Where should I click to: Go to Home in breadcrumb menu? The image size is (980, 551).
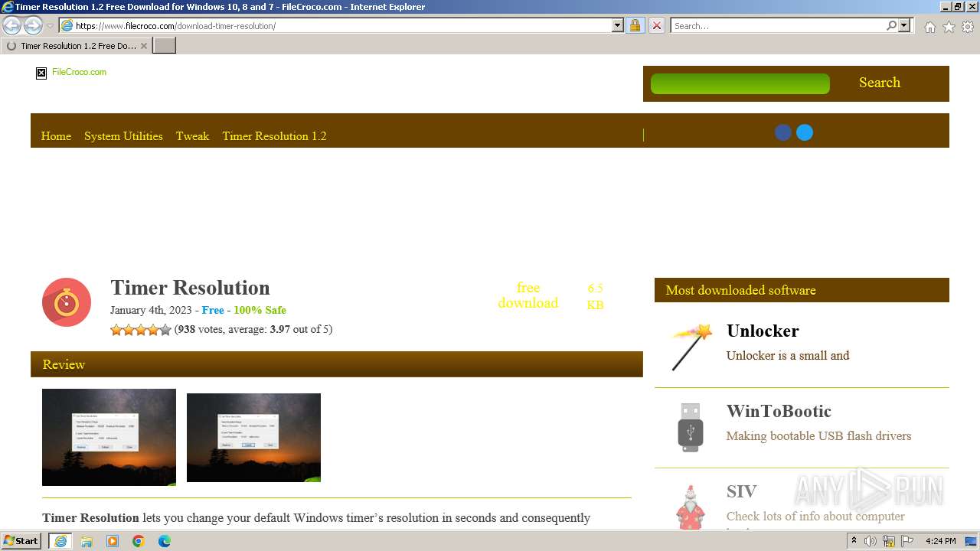tap(56, 136)
